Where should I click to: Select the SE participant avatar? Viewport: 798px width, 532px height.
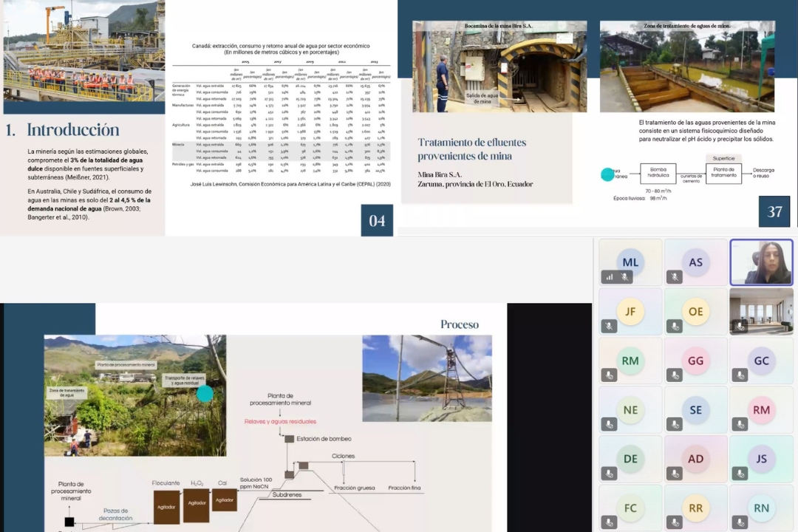click(x=696, y=410)
